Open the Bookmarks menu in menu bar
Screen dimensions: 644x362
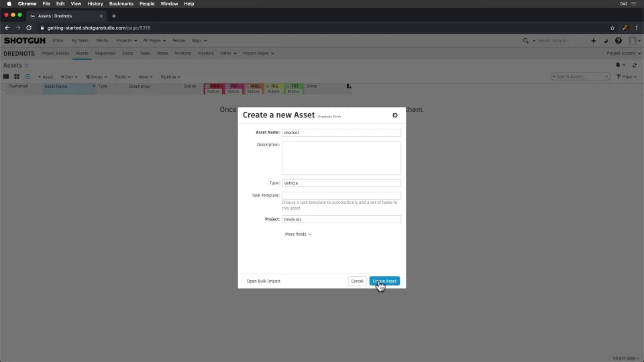(x=121, y=4)
